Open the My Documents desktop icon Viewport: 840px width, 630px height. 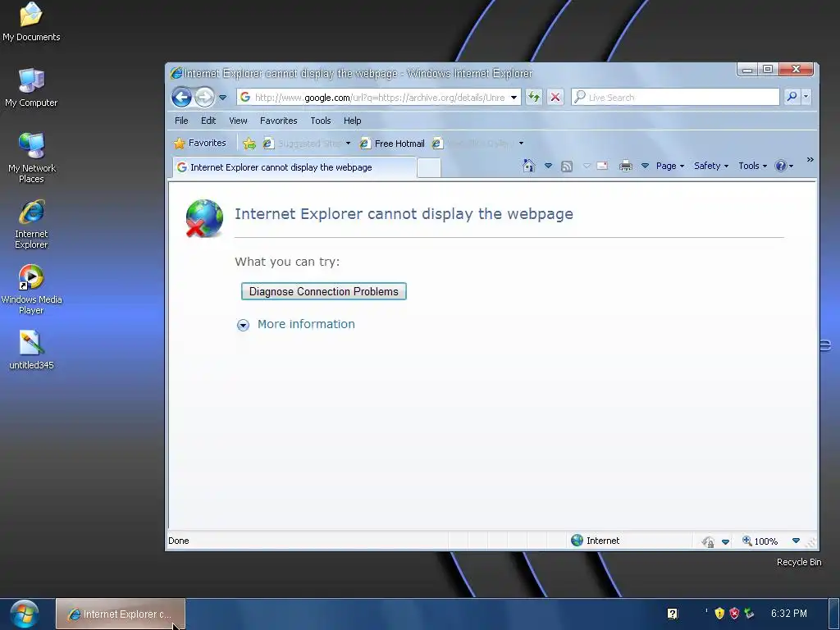point(31,22)
